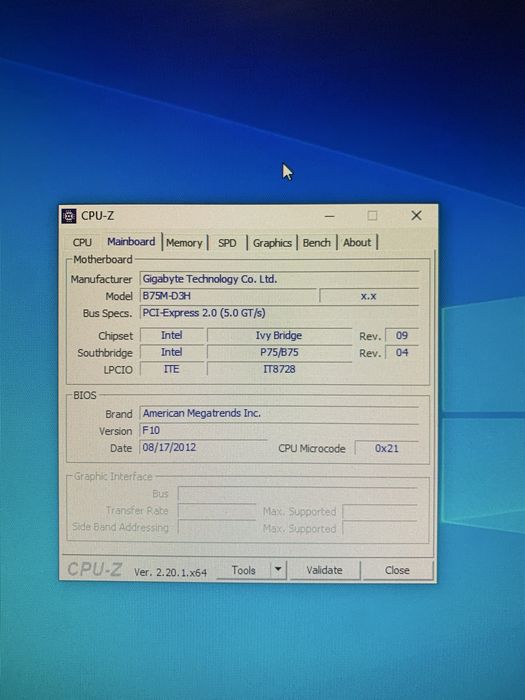The width and height of the screenshot is (525, 700).
Task: Click the Close button at bottom
Action: (x=397, y=570)
